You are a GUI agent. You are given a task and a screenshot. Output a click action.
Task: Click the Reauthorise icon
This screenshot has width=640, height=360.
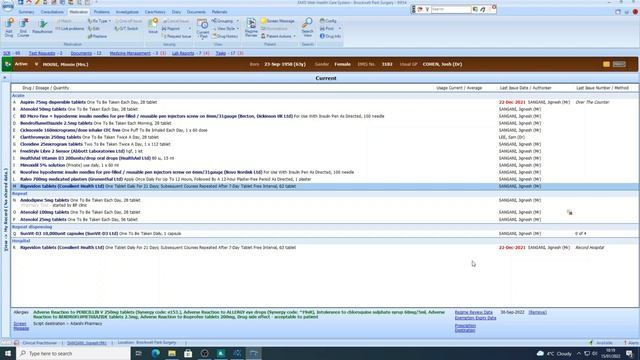(x=42, y=27)
